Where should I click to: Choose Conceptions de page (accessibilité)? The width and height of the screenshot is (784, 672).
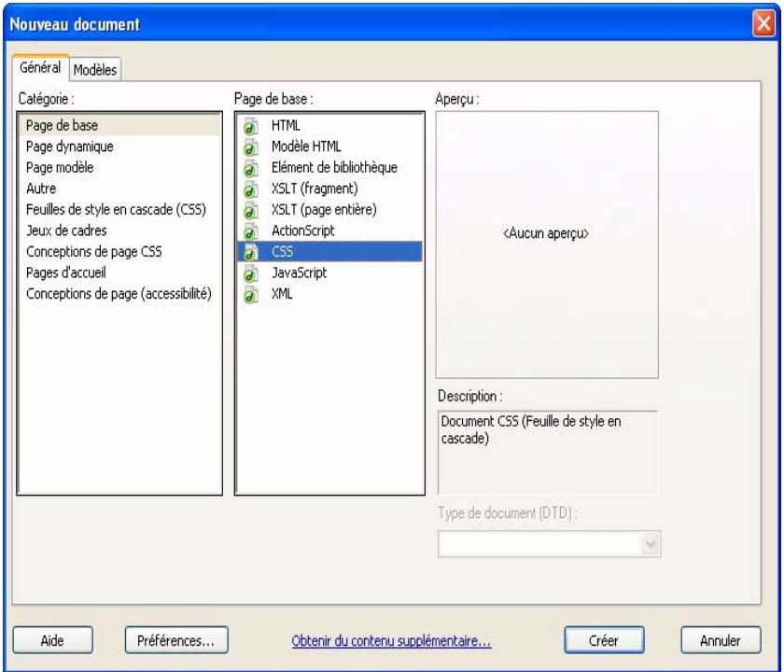point(119,293)
